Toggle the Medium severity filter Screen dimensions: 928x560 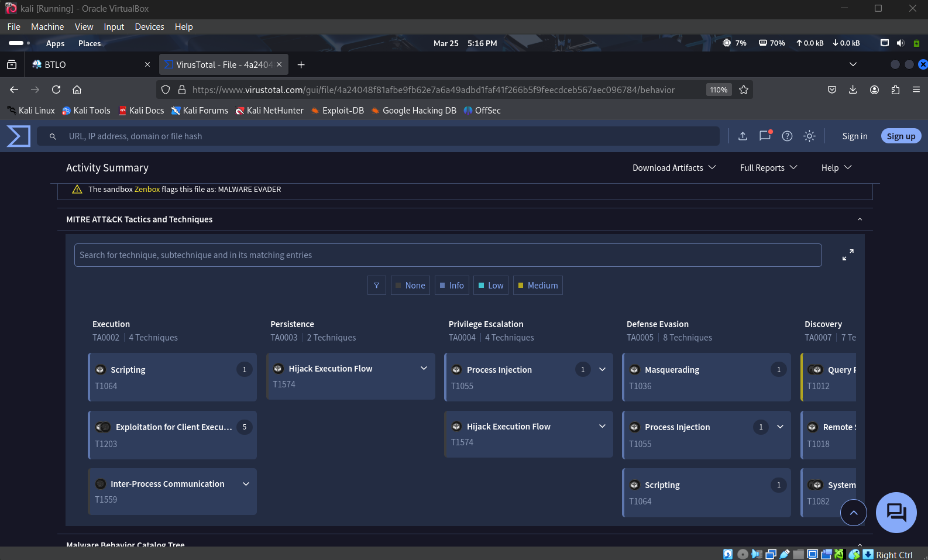tap(538, 286)
